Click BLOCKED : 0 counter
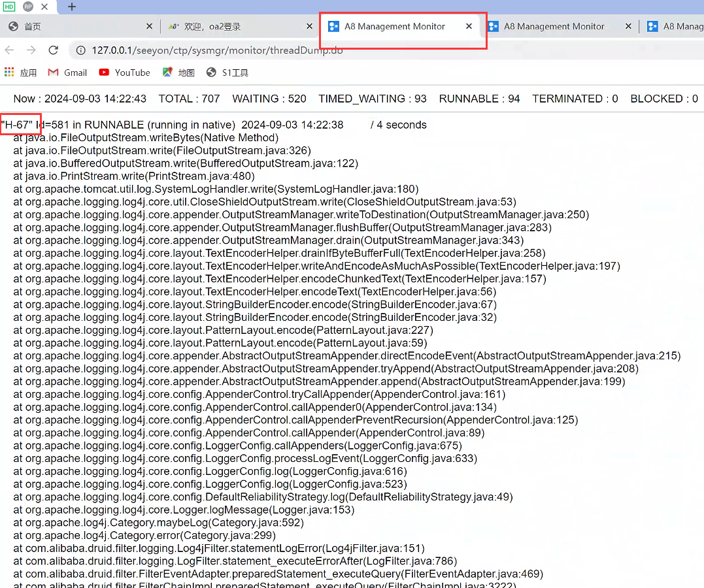 pyautogui.click(x=664, y=99)
